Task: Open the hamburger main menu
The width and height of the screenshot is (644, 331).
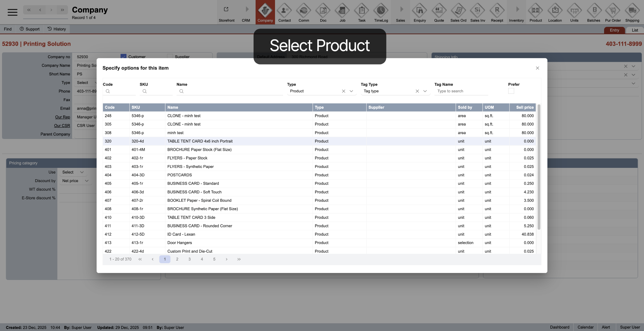Action: [12, 12]
